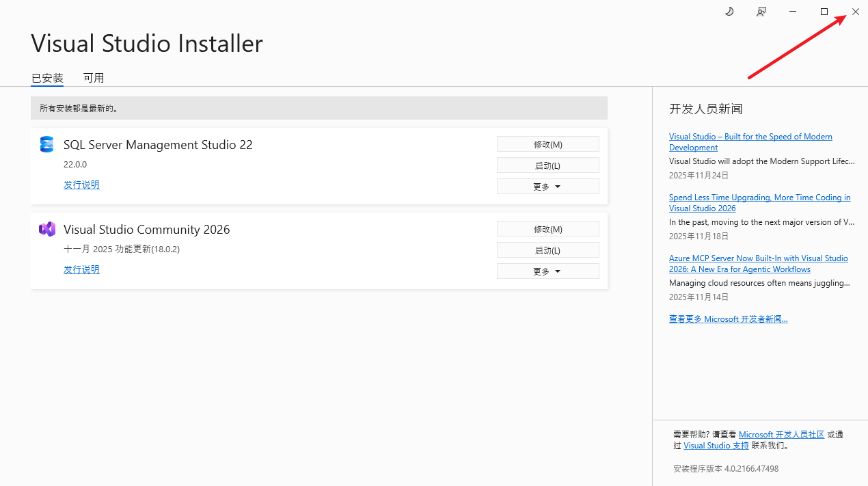Launch SQL Server Management Studio with 启动(L)
Image resolution: width=868 pixels, height=486 pixels.
click(x=547, y=165)
